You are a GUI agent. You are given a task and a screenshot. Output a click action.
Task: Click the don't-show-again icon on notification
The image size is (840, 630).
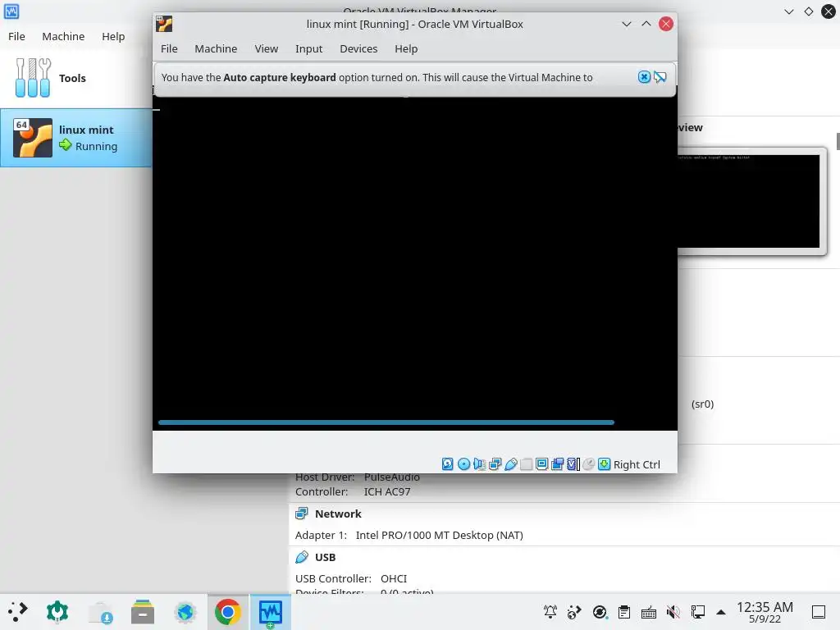point(660,77)
